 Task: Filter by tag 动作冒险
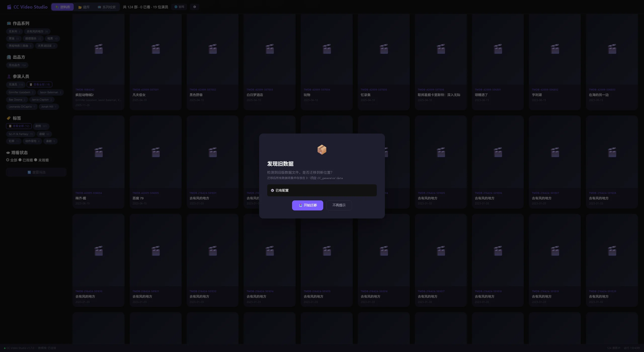pyautogui.click(x=32, y=141)
